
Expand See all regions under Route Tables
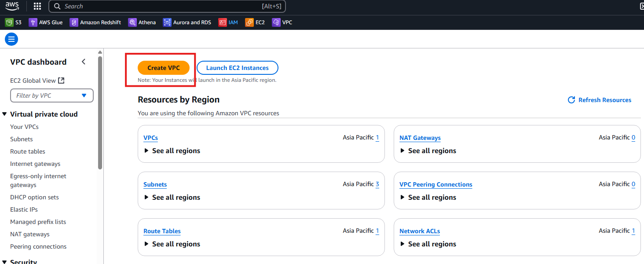172,244
